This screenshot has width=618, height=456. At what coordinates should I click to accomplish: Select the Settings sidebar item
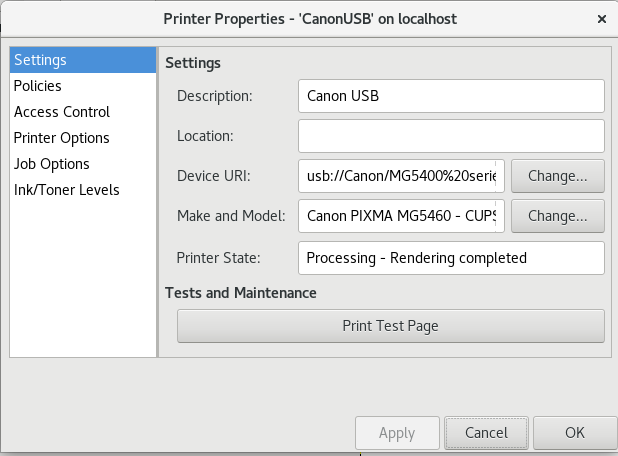tap(83, 60)
